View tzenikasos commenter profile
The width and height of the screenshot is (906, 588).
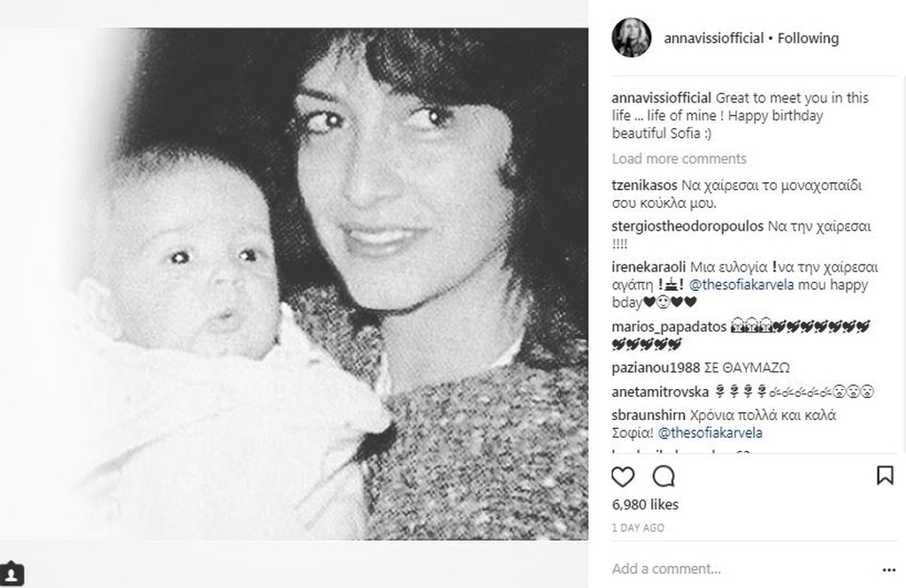pyautogui.click(x=644, y=186)
